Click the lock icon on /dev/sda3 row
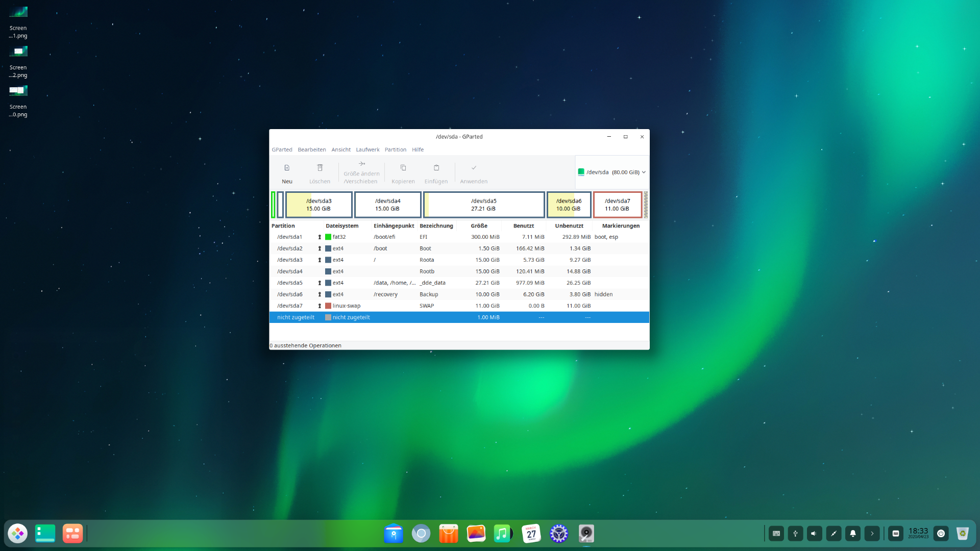The height and width of the screenshot is (551, 980). point(320,260)
